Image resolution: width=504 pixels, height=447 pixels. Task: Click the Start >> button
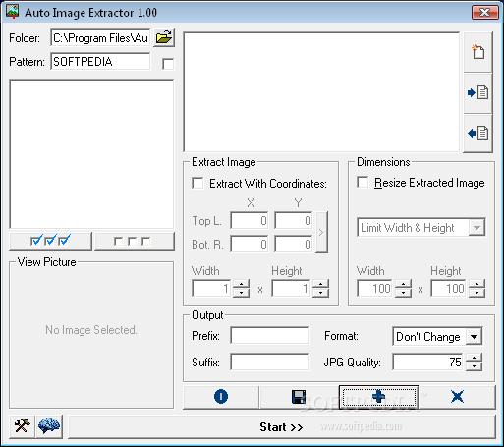click(x=282, y=427)
